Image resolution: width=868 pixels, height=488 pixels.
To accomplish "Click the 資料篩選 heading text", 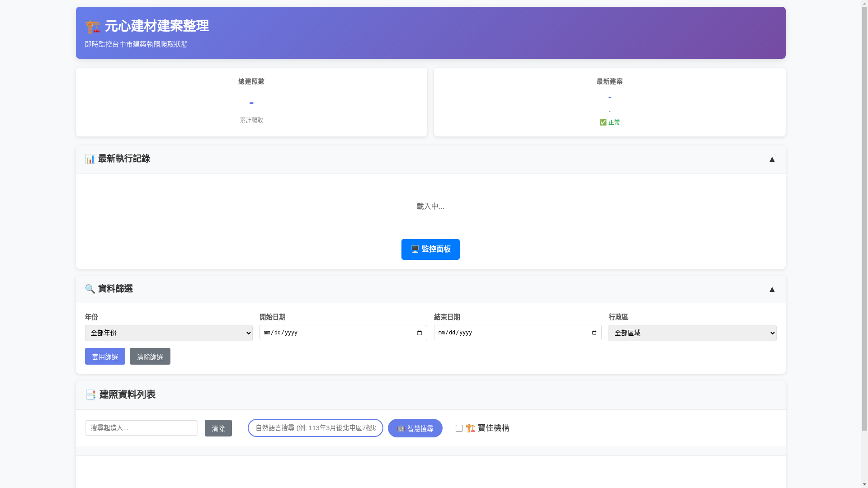I will (115, 289).
